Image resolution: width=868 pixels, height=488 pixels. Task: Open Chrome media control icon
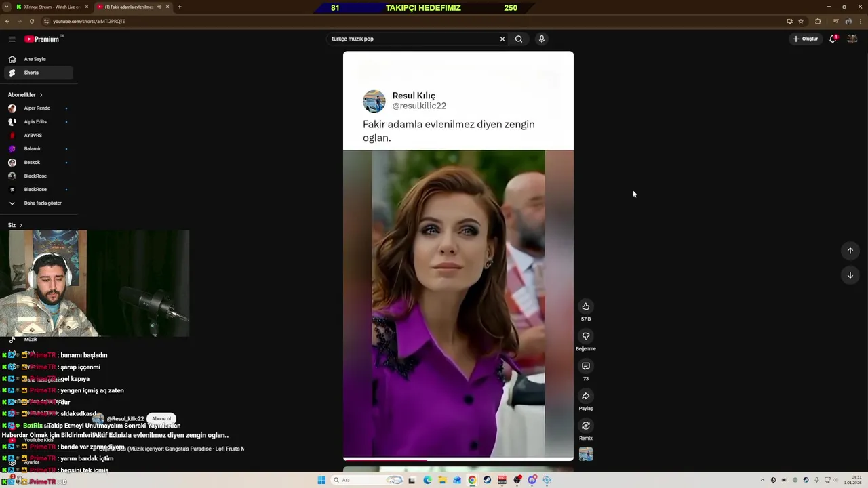tap(835, 21)
